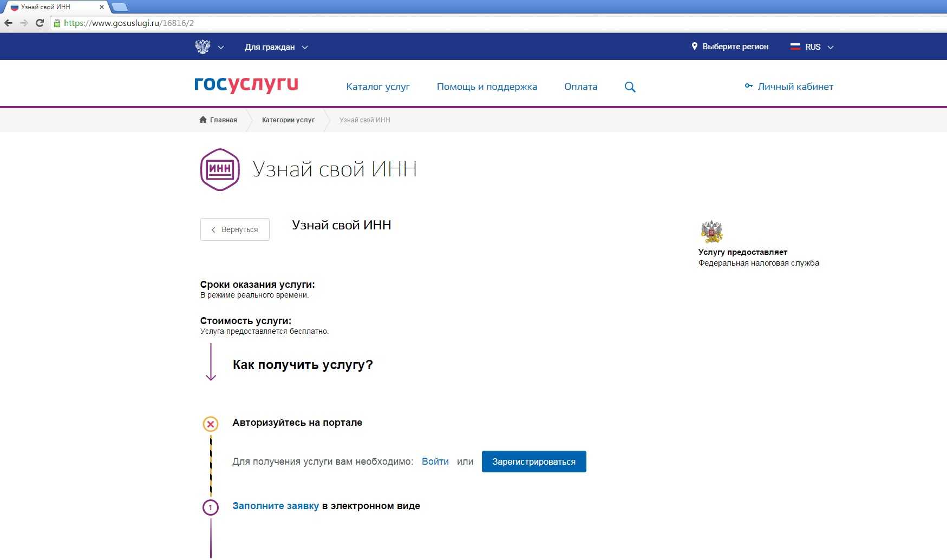
Task: Open the 'Для граждан' dropdown
Action: (x=276, y=47)
